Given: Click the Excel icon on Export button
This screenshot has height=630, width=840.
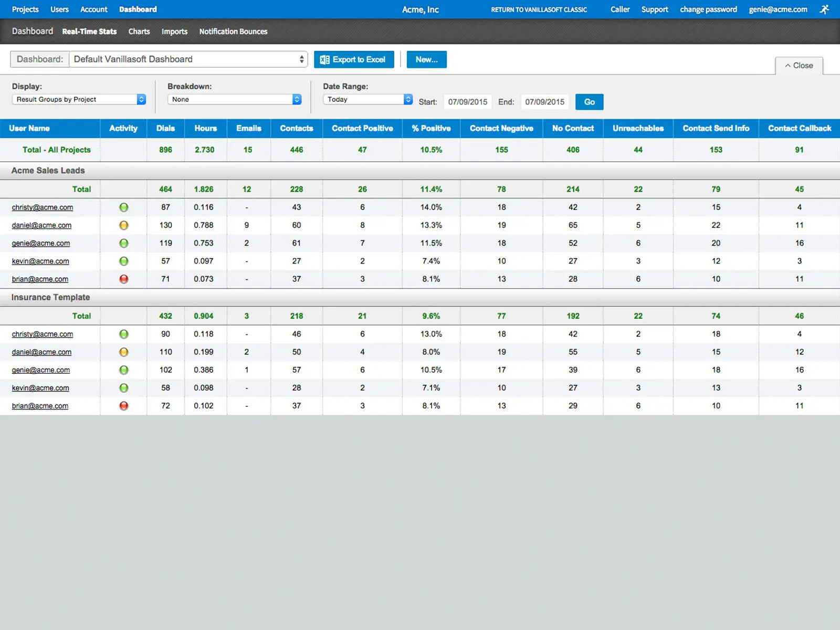Looking at the screenshot, I should point(324,60).
